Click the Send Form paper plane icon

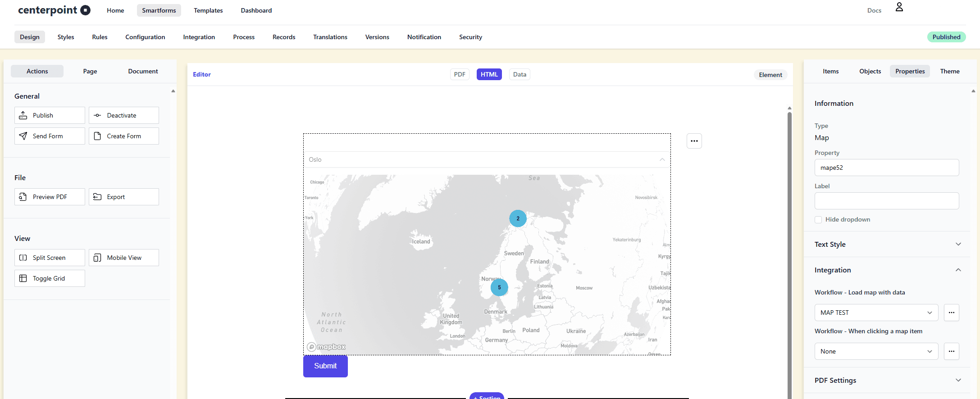click(x=23, y=136)
